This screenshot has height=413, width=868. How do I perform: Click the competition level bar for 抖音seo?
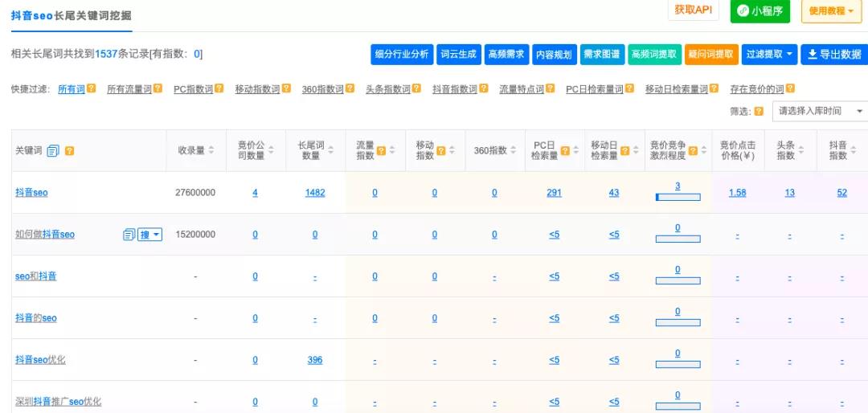click(x=678, y=197)
